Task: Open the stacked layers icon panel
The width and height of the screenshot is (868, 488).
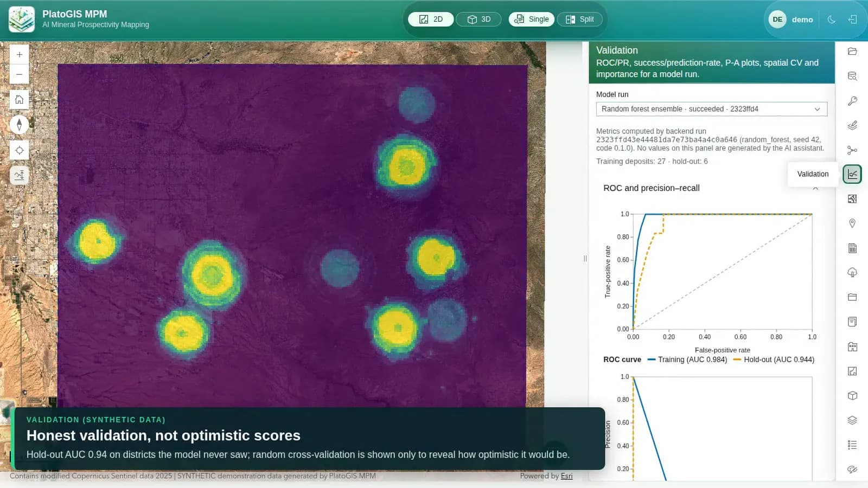Action: (x=852, y=420)
